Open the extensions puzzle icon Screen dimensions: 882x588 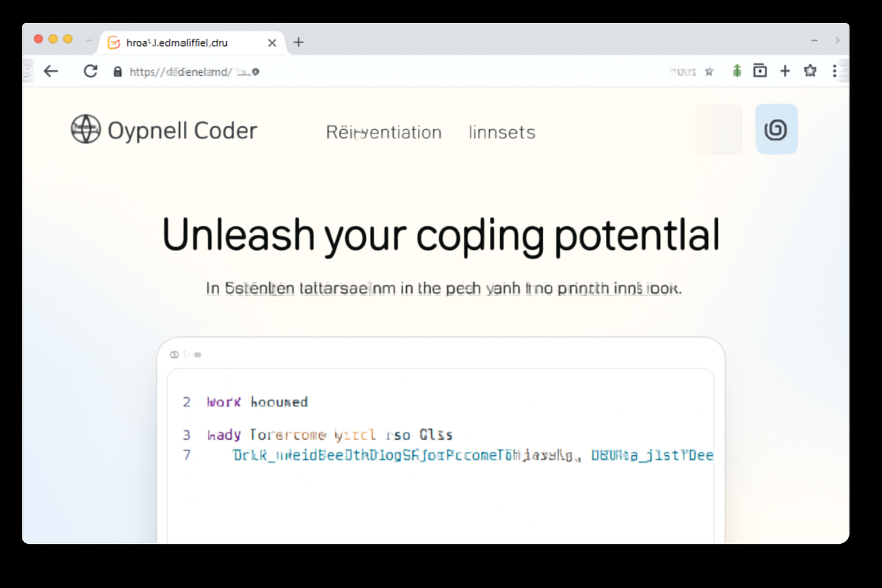click(x=810, y=71)
